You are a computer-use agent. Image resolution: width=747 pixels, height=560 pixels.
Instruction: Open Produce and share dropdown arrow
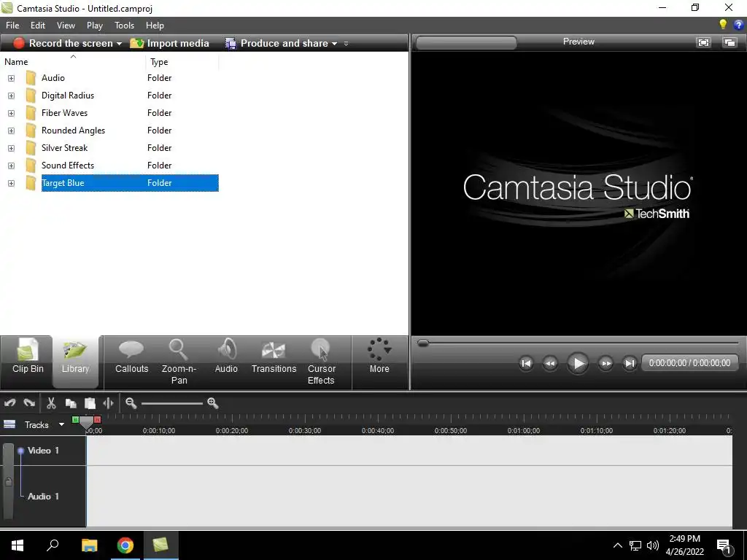click(334, 44)
